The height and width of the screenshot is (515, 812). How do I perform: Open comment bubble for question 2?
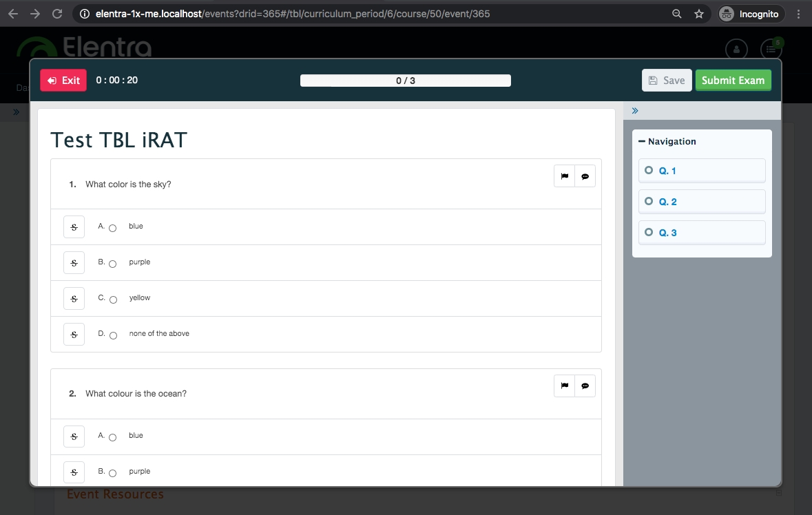point(585,386)
